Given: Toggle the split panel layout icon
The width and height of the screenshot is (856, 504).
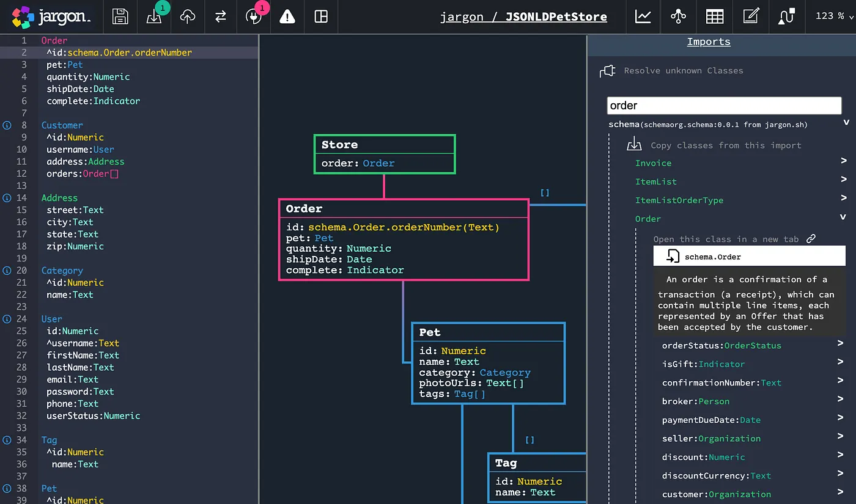Looking at the screenshot, I should click(321, 16).
